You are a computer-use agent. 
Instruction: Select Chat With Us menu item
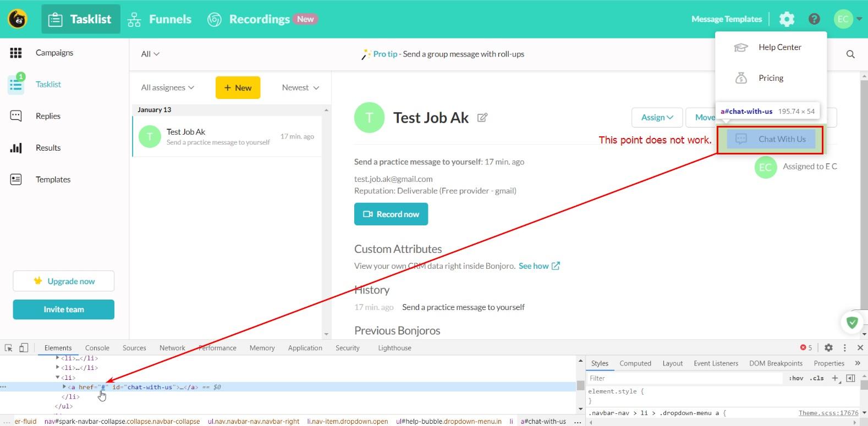pos(771,139)
